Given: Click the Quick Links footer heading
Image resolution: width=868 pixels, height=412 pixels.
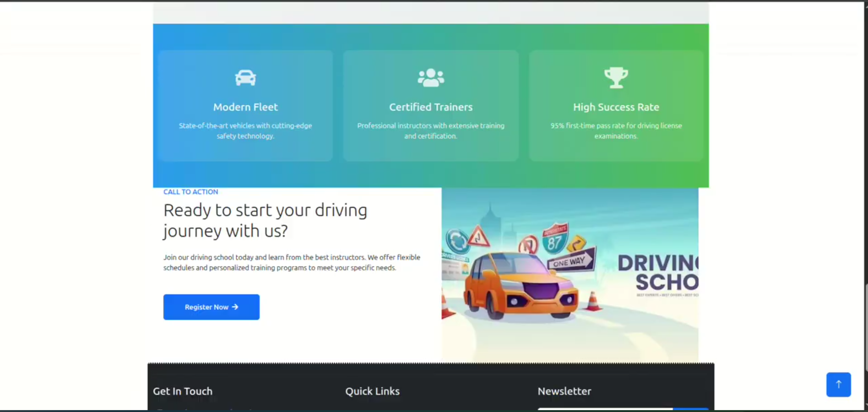Looking at the screenshot, I should click(372, 391).
